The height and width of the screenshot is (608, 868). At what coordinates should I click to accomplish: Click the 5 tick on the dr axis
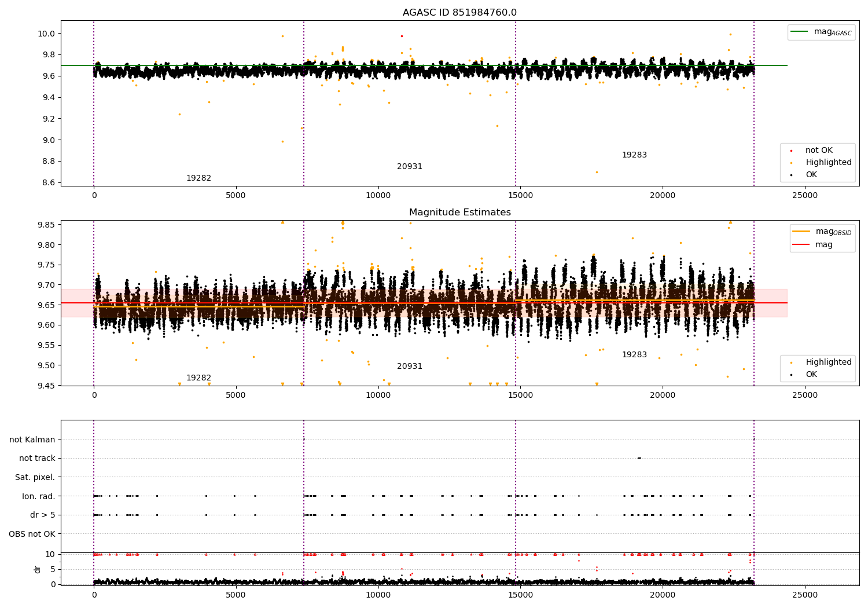pyautogui.click(x=53, y=569)
